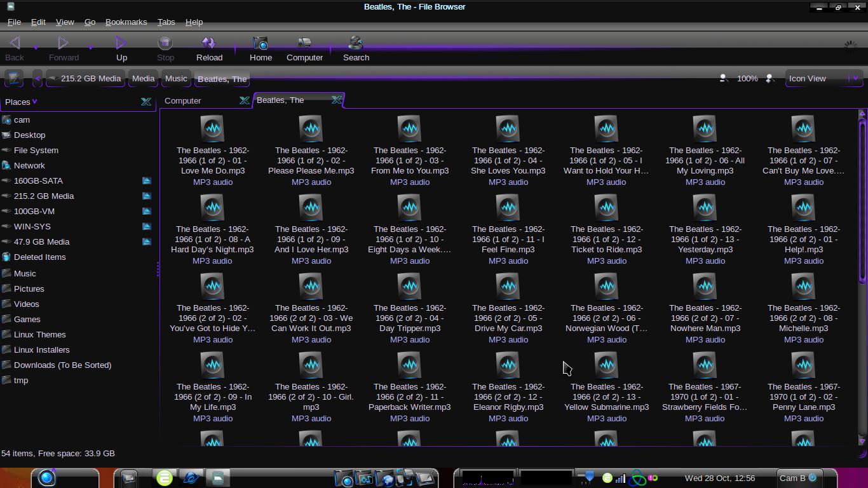This screenshot has width=868, height=488.
Task: Open the panel main menu orb
Action: pyautogui.click(x=47, y=478)
